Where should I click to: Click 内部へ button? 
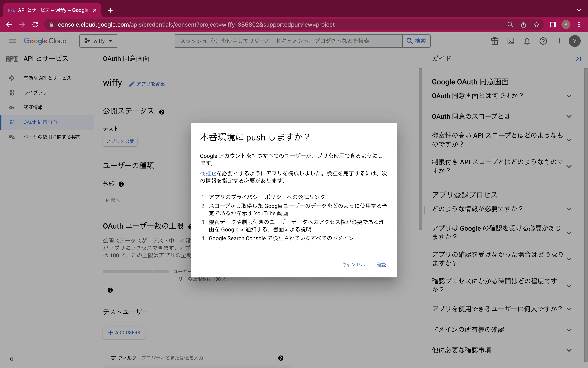113,200
